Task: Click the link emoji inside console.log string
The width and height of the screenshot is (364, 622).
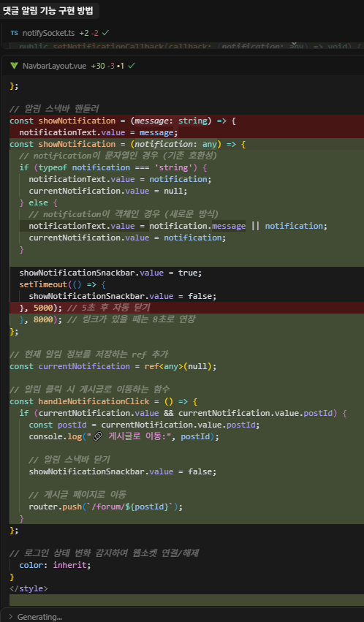Action: pyautogui.click(x=98, y=437)
